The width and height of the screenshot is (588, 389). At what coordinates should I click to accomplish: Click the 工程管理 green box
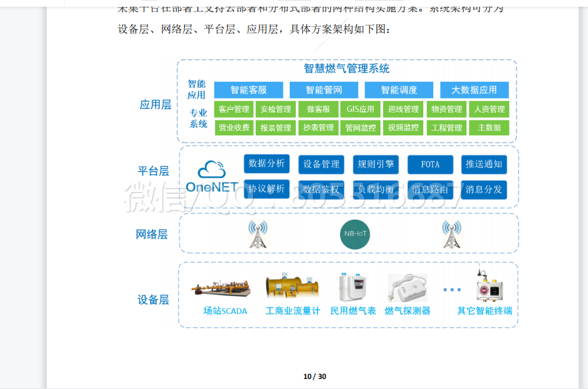click(447, 127)
